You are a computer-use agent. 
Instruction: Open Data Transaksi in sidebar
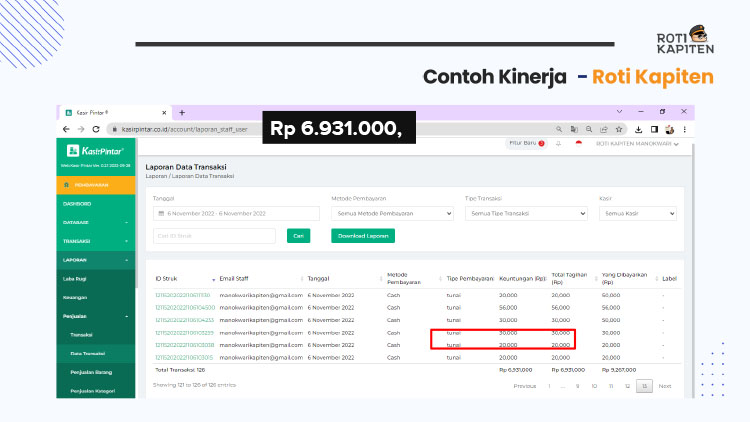click(x=96, y=354)
